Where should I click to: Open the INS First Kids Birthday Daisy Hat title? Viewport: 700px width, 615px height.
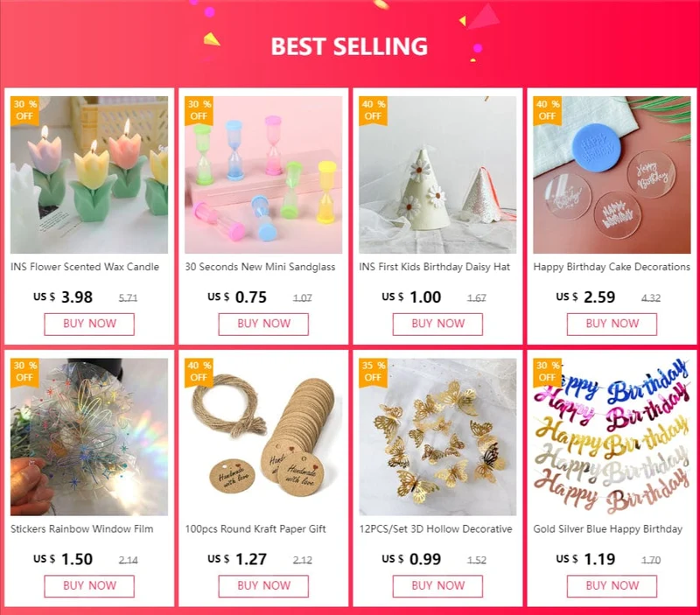click(x=434, y=267)
